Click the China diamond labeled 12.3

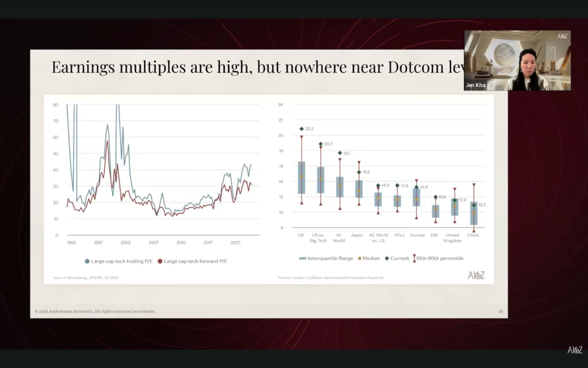473,205
